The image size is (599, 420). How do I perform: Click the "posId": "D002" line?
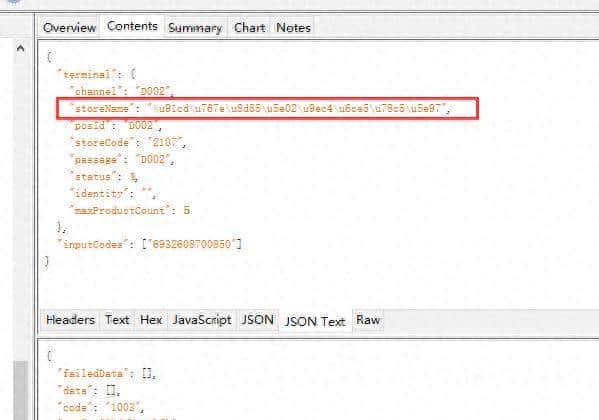(x=116, y=126)
